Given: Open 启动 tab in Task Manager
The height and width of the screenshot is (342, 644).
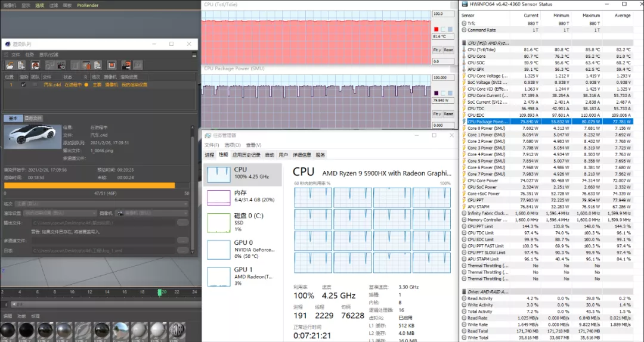Looking at the screenshot, I should 270,155.
